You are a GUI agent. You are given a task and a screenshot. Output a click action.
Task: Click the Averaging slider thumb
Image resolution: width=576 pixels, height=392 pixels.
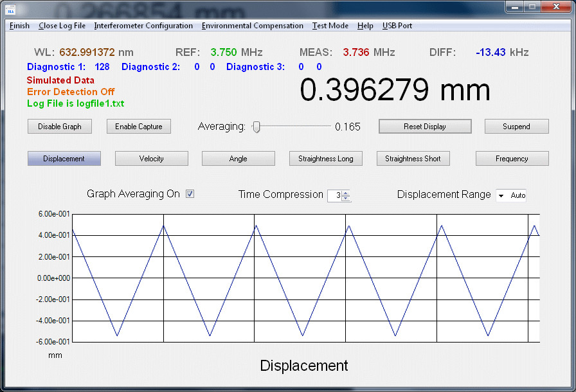click(256, 127)
